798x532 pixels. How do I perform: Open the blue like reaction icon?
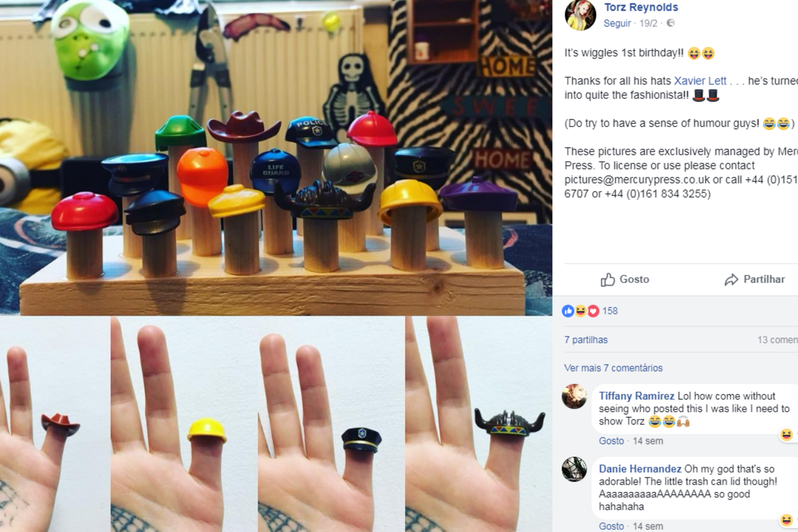(568, 311)
